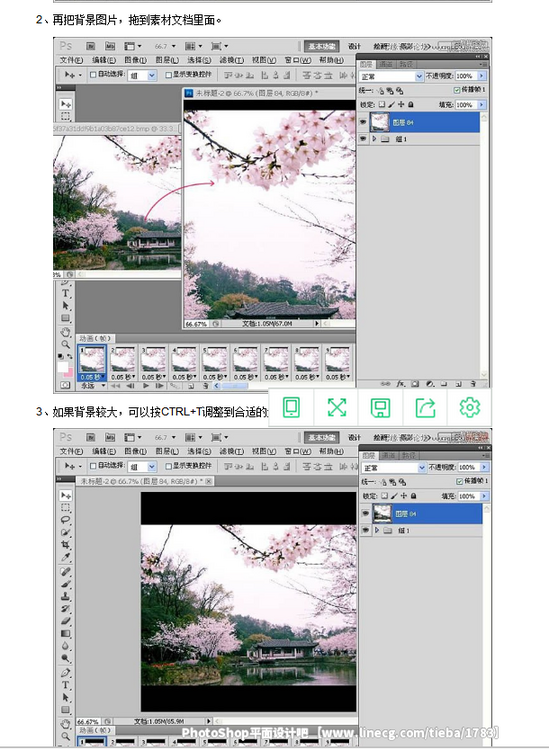Open 滤镜 menu in step 2 screenshot
549x750 pixels.
pos(231,60)
